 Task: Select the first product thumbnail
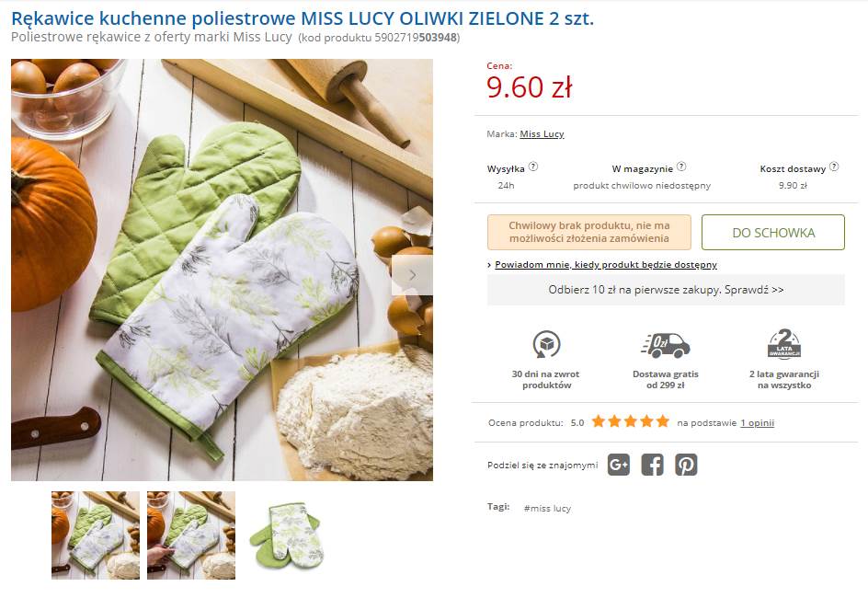(x=96, y=535)
